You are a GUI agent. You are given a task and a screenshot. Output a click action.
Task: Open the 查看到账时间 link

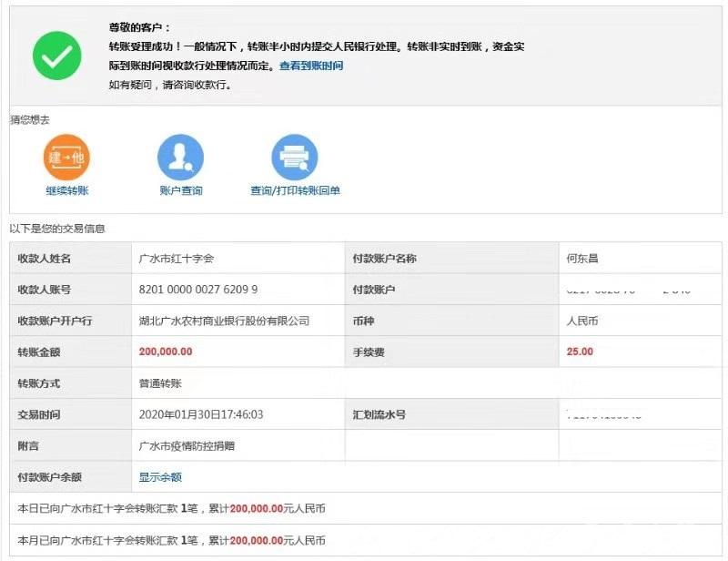coord(311,66)
